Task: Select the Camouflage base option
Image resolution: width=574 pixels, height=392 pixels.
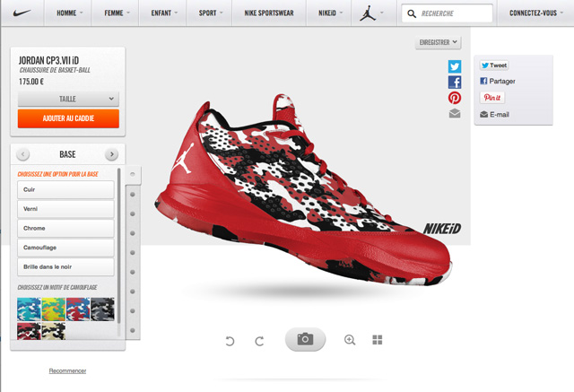Action: (x=65, y=248)
